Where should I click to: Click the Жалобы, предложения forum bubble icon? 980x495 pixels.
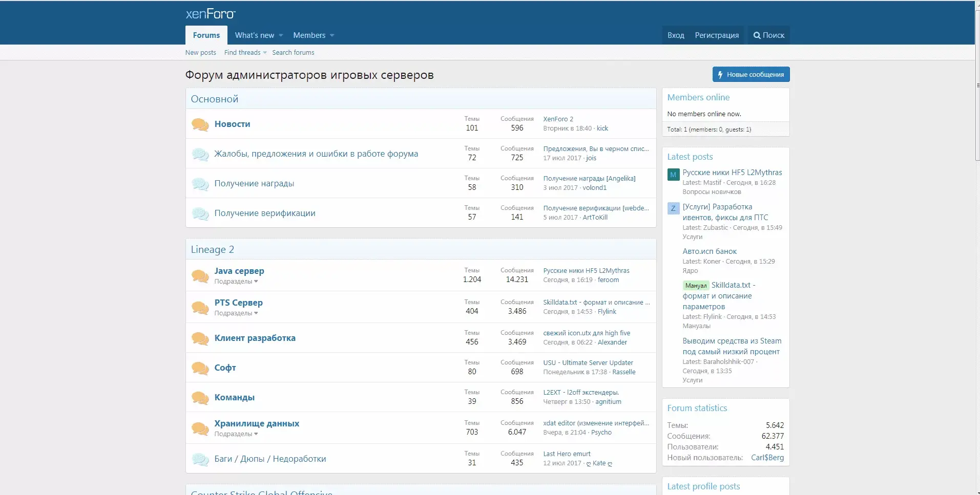tap(200, 154)
